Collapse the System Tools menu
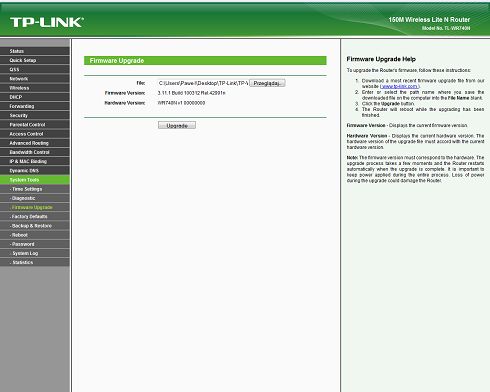The height and width of the screenshot is (392, 490). point(35,180)
